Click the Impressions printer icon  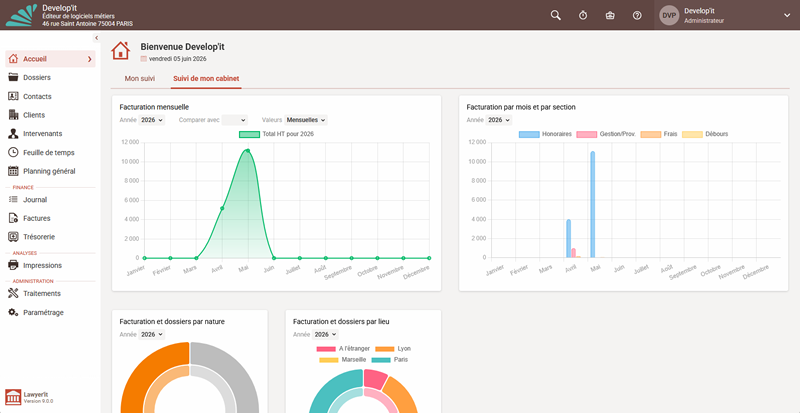[x=14, y=265]
